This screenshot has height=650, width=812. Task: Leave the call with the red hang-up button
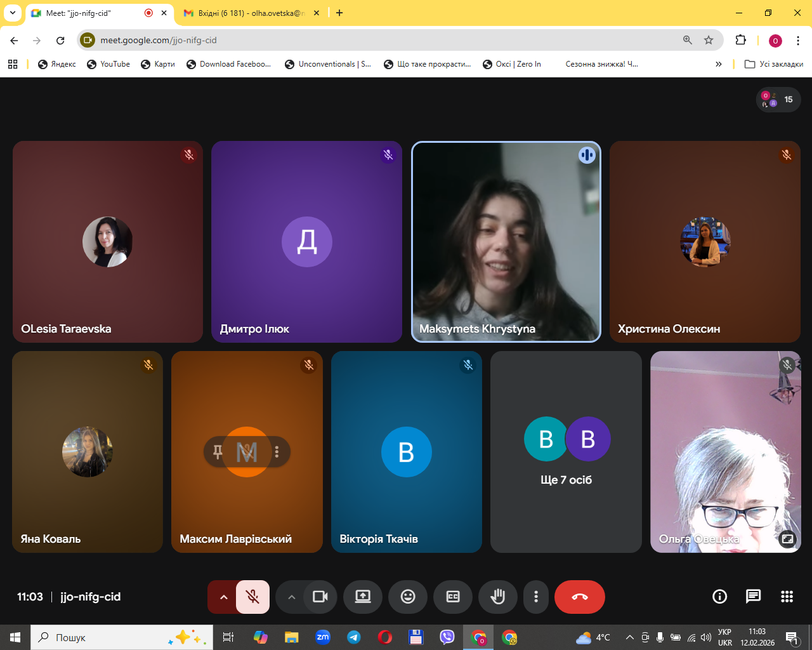(579, 597)
